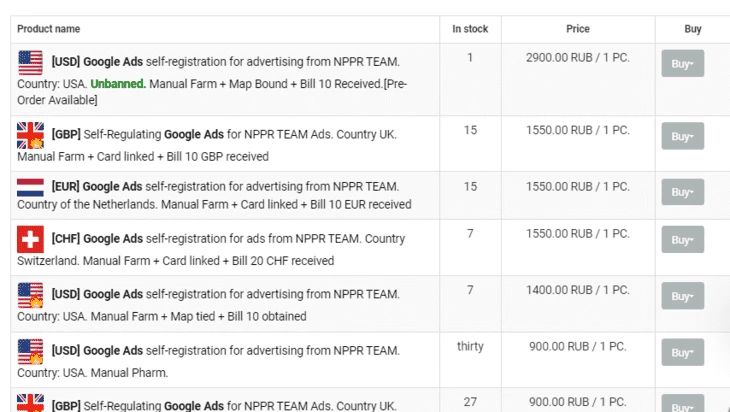730x412 pixels.
Task: Click the Price column header
Action: tap(578, 29)
